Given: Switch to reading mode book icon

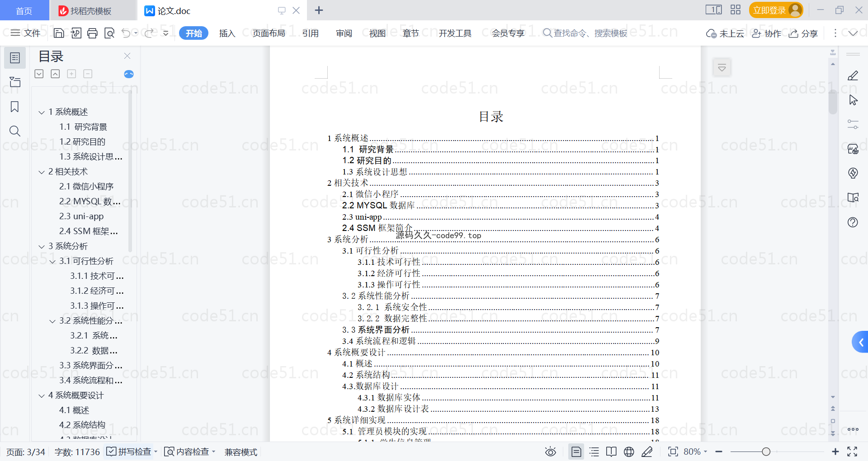Looking at the screenshot, I should click(x=611, y=452).
